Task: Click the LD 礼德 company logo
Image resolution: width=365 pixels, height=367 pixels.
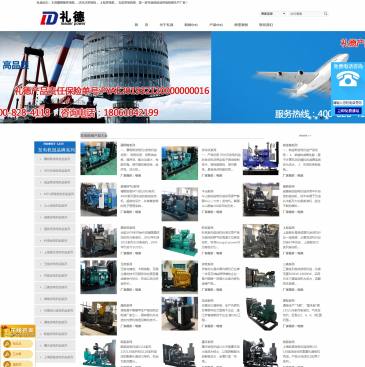Action: pyautogui.click(x=63, y=18)
